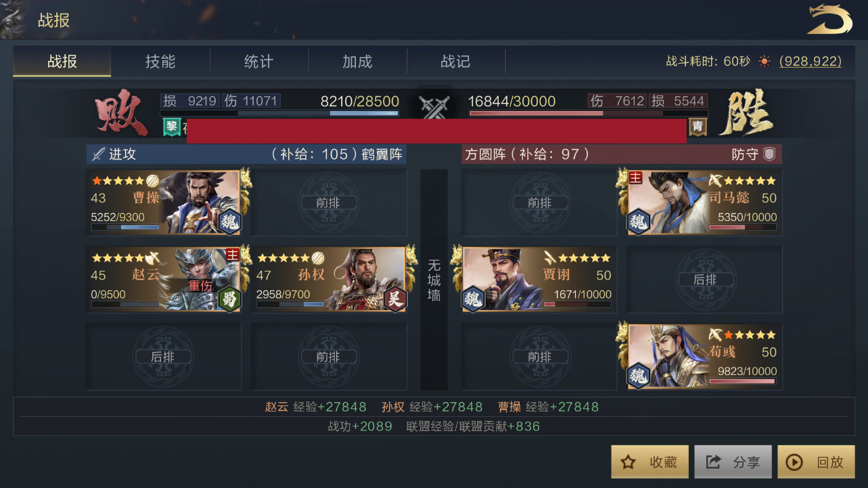Image resolution: width=868 pixels, height=488 pixels.
Task: Select the 加成 tab
Action: tap(357, 62)
